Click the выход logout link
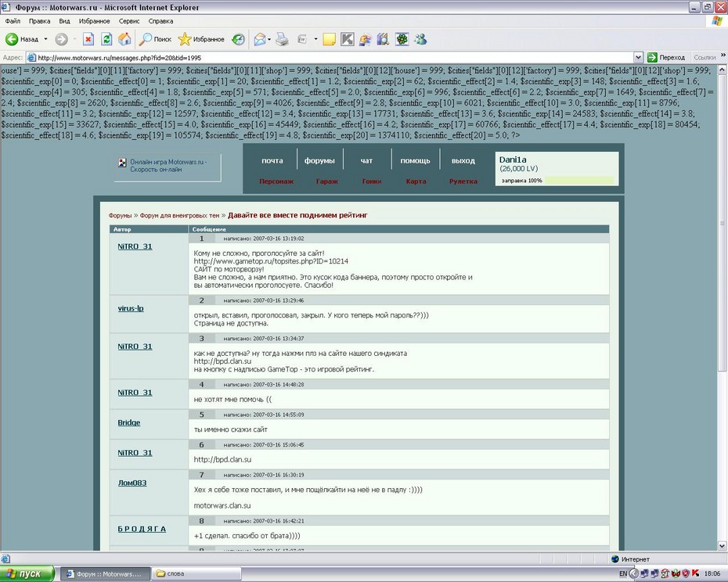The height and width of the screenshot is (582, 728). pyautogui.click(x=463, y=160)
